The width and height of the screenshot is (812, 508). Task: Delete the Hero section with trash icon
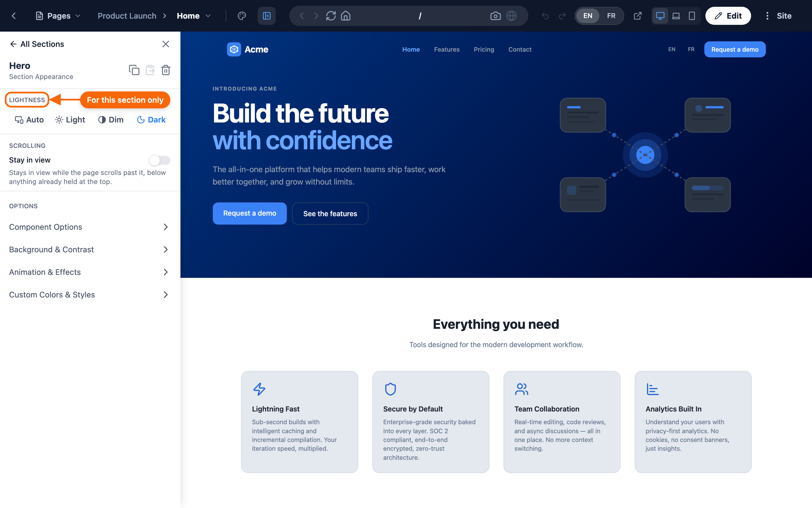click(x=166, y=70)
